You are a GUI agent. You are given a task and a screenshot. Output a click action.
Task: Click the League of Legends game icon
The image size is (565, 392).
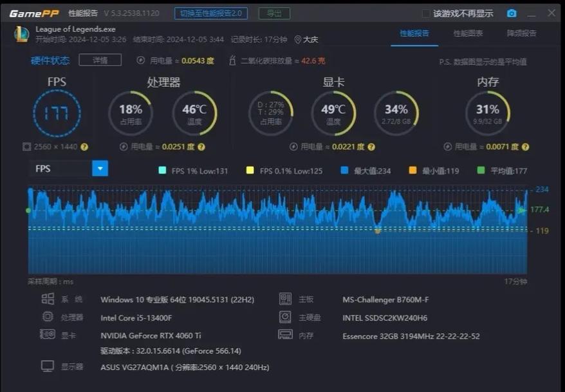pyautogui.click(x=21, y=33)
